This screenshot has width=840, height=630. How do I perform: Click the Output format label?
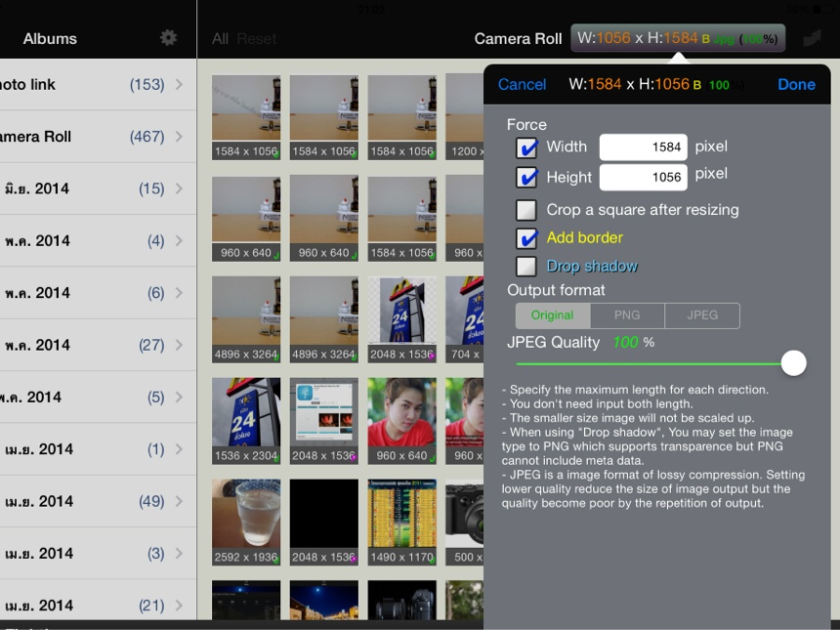[x=556, y=290]
